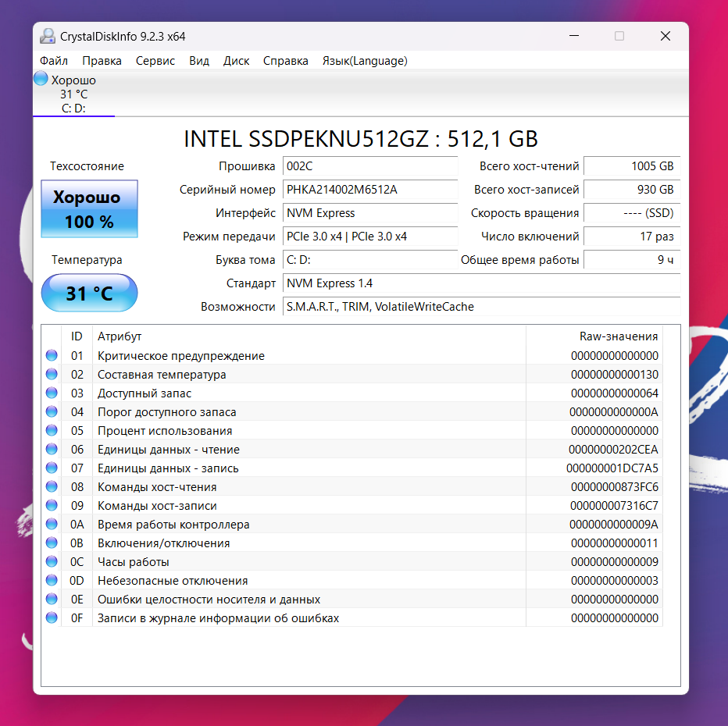Click the 31 °C temperature button

[x=89, y=294]
